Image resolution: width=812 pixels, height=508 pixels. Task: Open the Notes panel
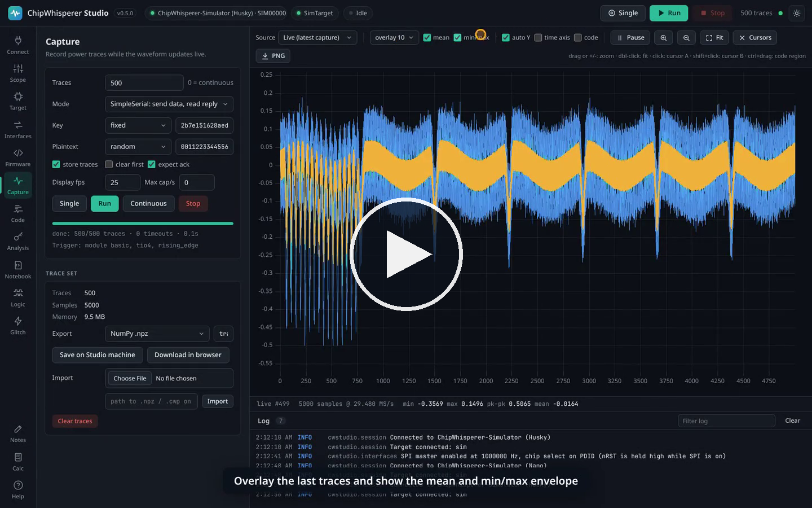pyautogui.click(x=18, y=434)
